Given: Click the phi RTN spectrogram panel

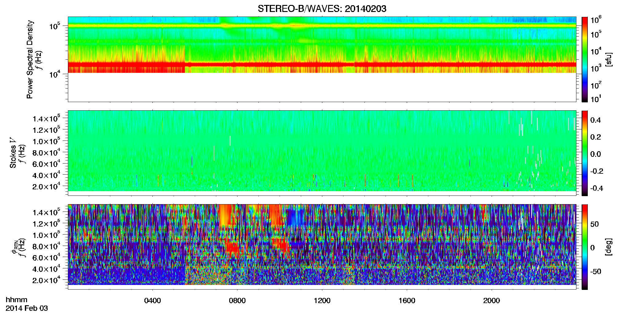Looking at the screenshot, I should [322, 247].
